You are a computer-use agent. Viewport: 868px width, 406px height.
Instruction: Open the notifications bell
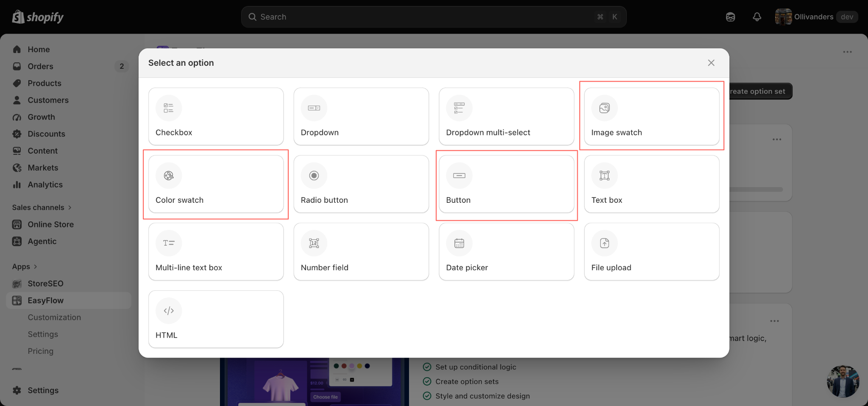tap(757, 17)
